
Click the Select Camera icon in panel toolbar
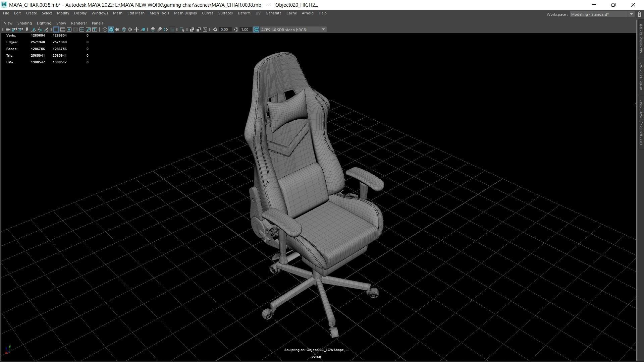8,29
